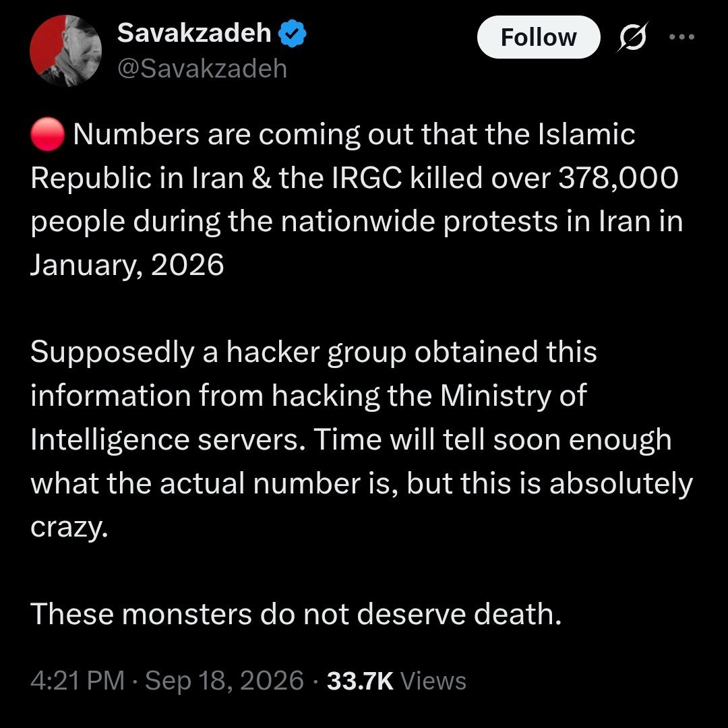Click the word 'Islamic' in the first line

[586, 134]
